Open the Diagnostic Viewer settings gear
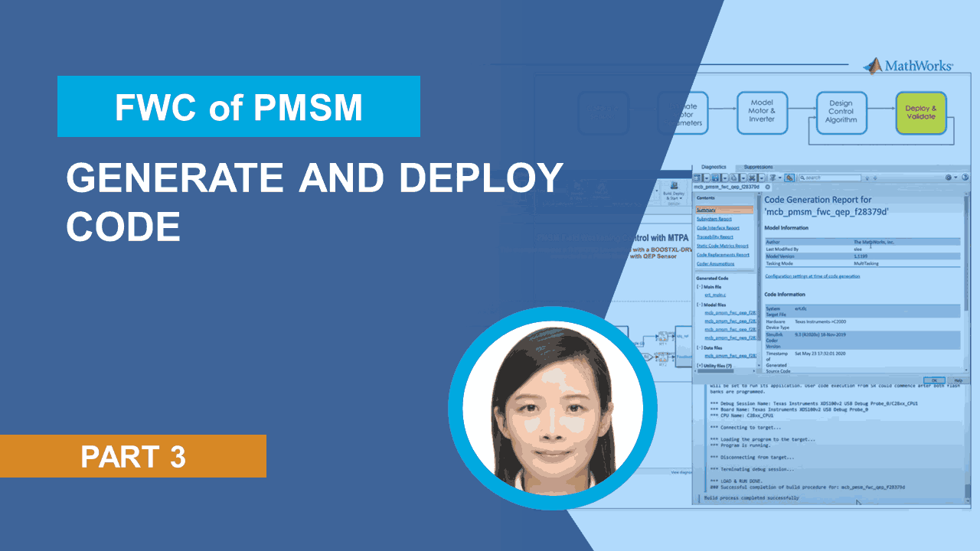Screen dimensions: 980x551 coord(948,178)
